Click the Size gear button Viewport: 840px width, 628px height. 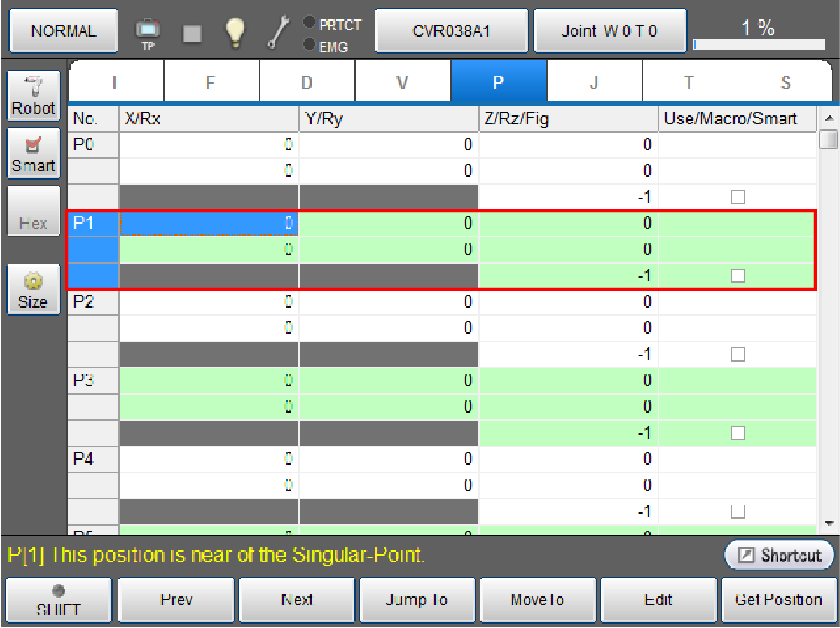(x=34, y=290)
